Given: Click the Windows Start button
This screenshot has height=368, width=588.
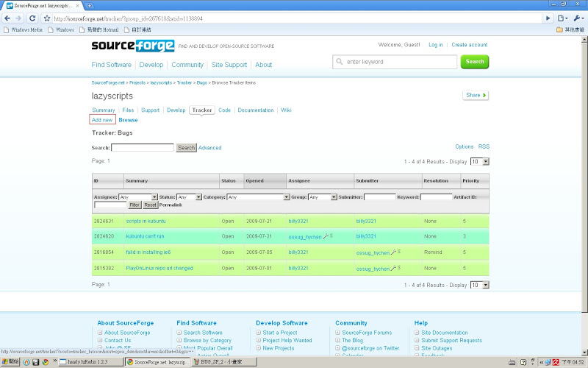Looking at the screenshot, I should point(10,362).
